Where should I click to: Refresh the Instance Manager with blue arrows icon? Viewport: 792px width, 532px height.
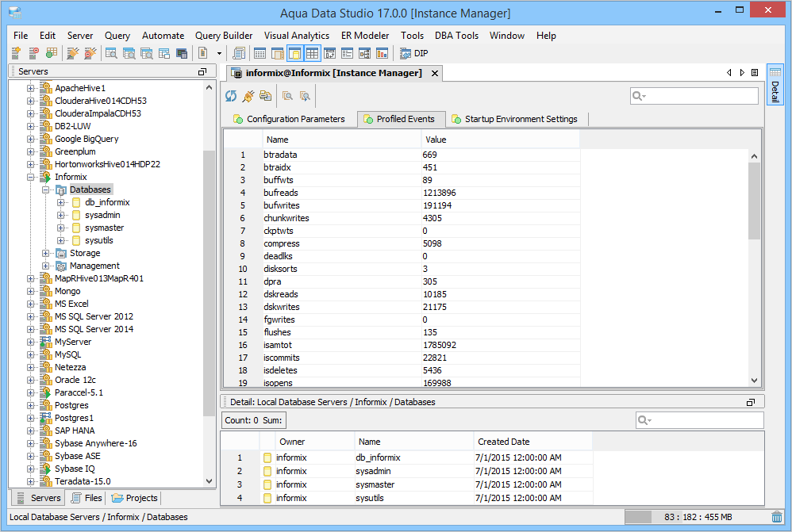click(x=231, y=96)
